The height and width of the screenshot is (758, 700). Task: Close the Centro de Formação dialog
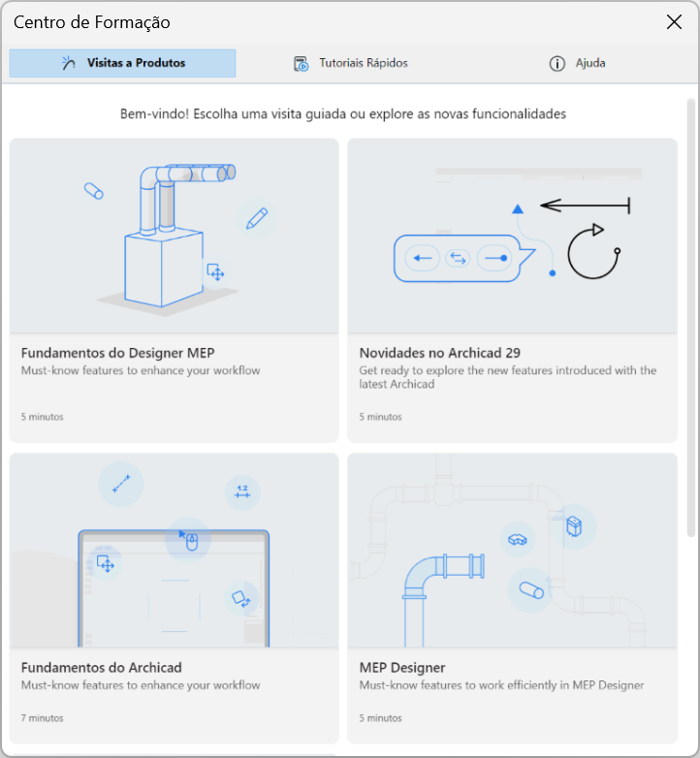pyautogui.click(x=674, y=21)
